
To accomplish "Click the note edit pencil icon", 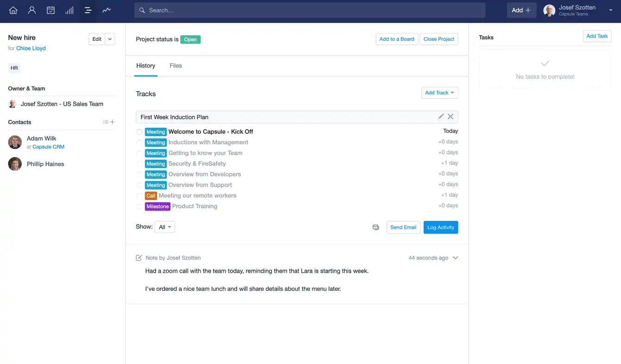I will coord(139,258).
